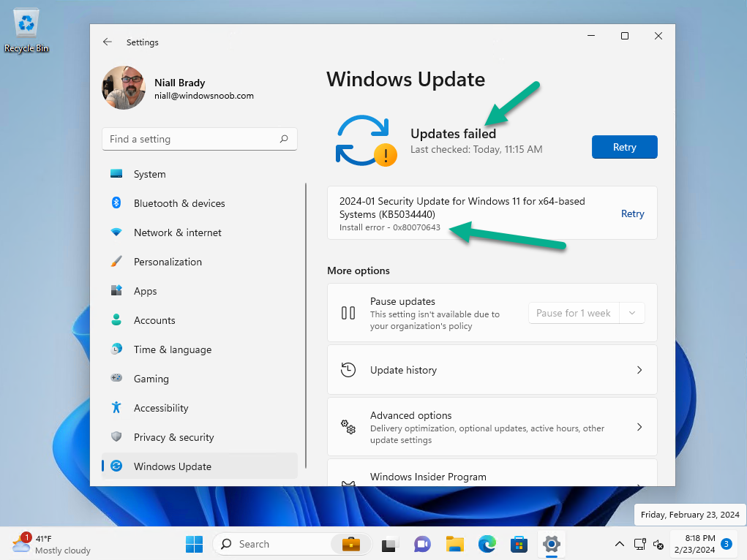
Task: Open Privacy & security settings
Action: [x=199, y=437]
